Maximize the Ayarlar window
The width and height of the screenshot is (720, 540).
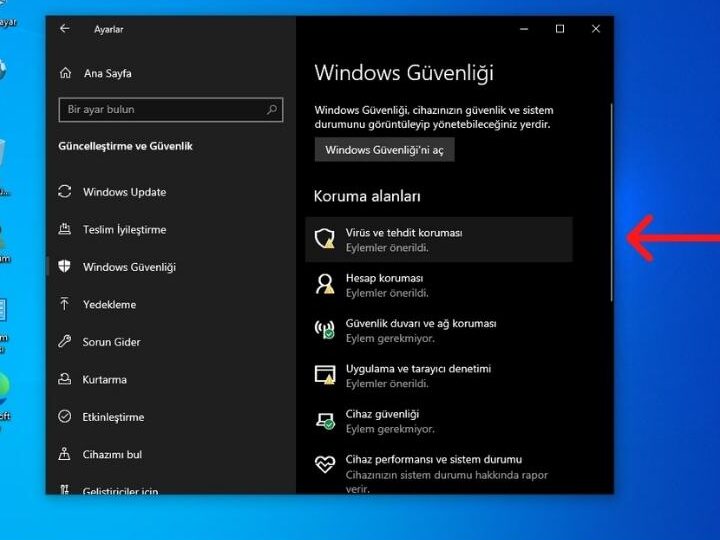pyautogui.click(x=560, y=29)
